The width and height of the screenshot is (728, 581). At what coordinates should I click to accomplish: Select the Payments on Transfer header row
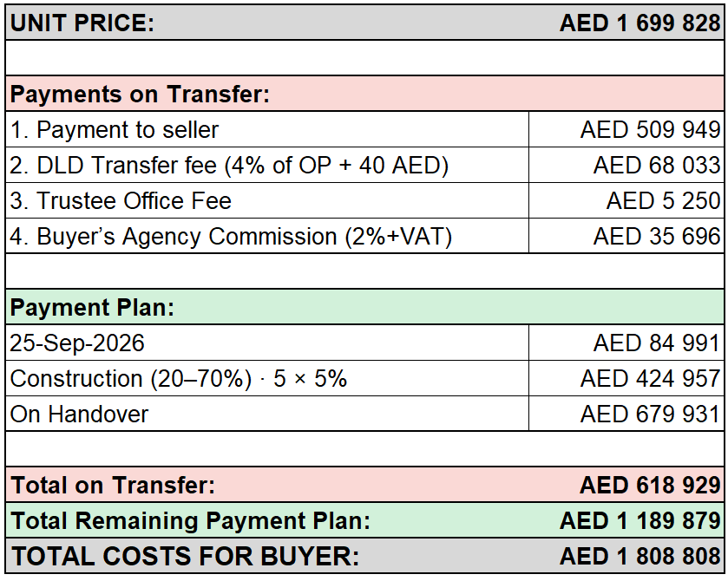pos(364,94)
